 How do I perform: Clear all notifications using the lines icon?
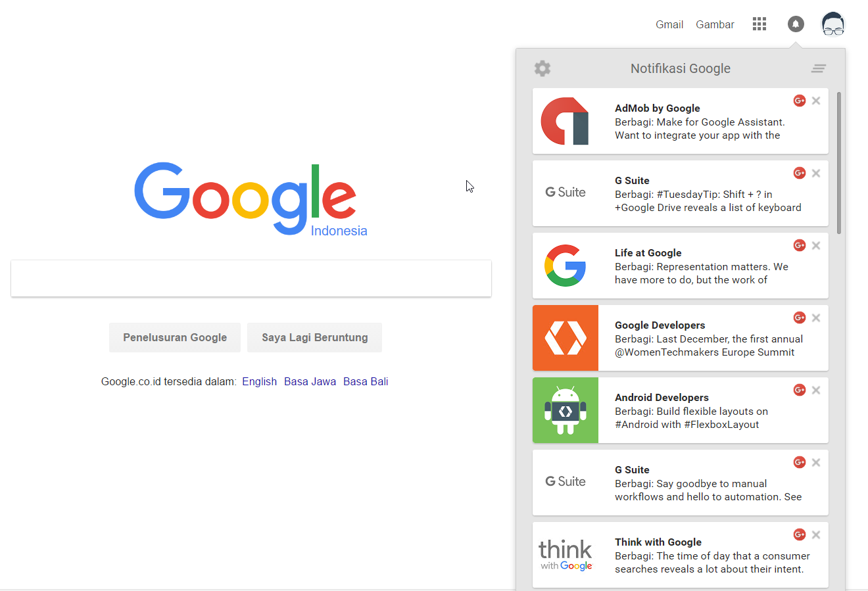tap(819, 68)
